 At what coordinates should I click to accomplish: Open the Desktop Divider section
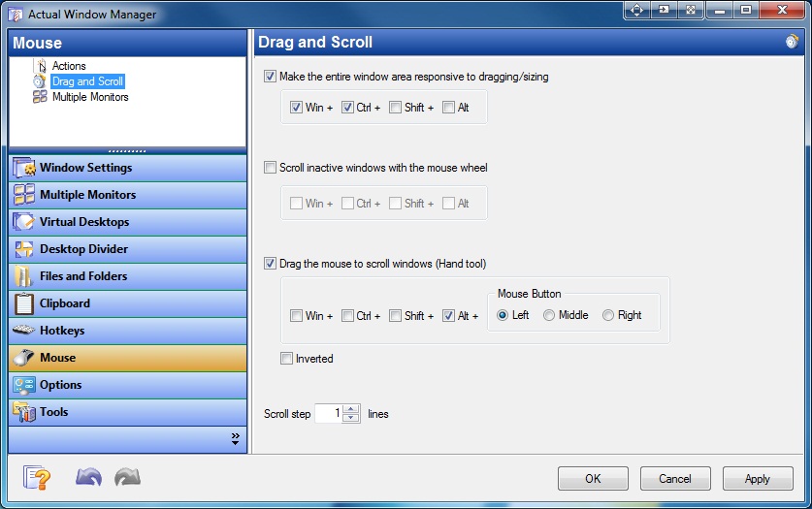tap(127, 249)
